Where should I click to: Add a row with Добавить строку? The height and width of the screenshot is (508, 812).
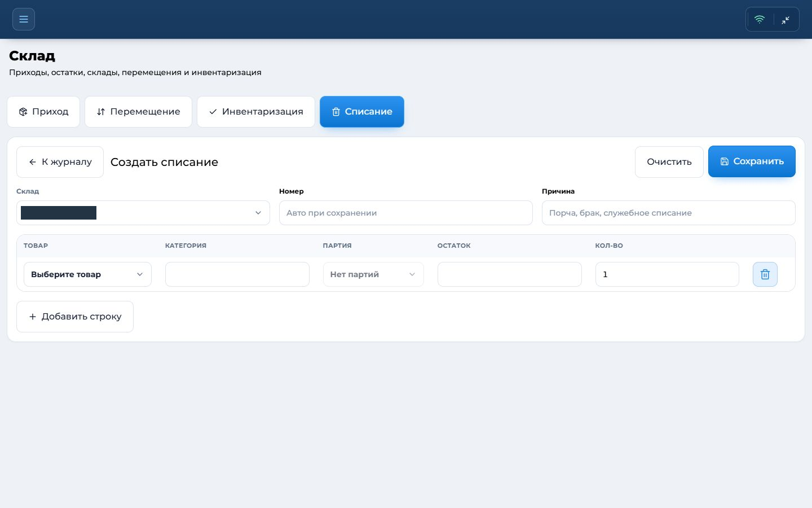coord(75,317)
